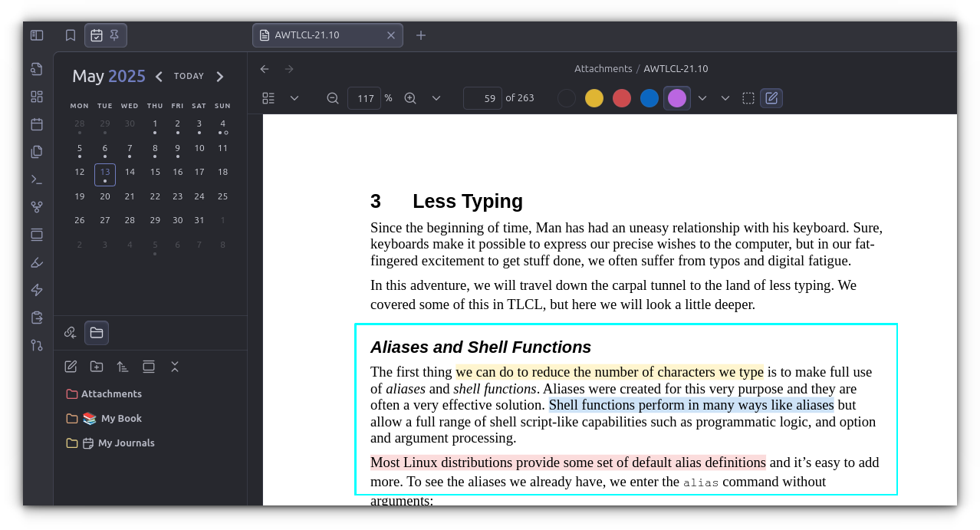Open the Attachments folder

(111, 394)
